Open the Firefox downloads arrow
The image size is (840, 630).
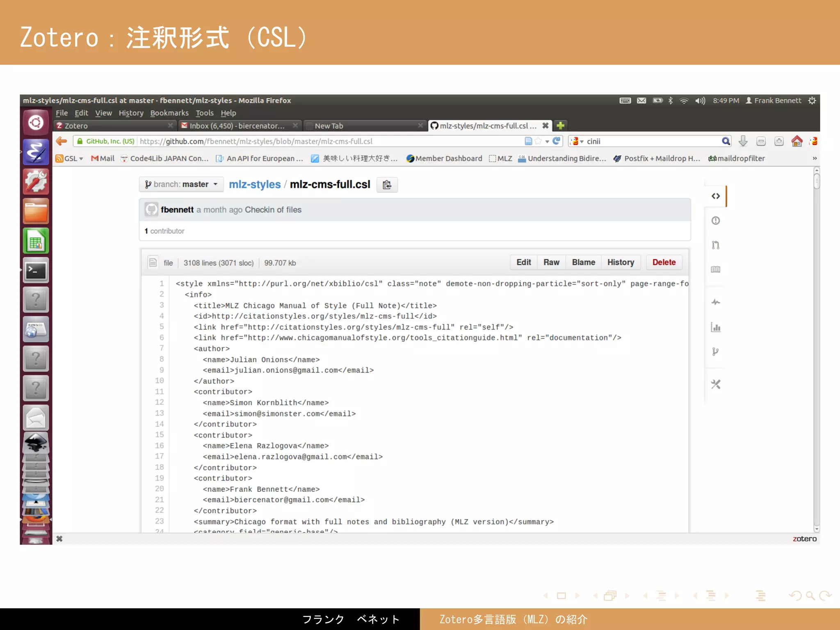coord(743,141)
